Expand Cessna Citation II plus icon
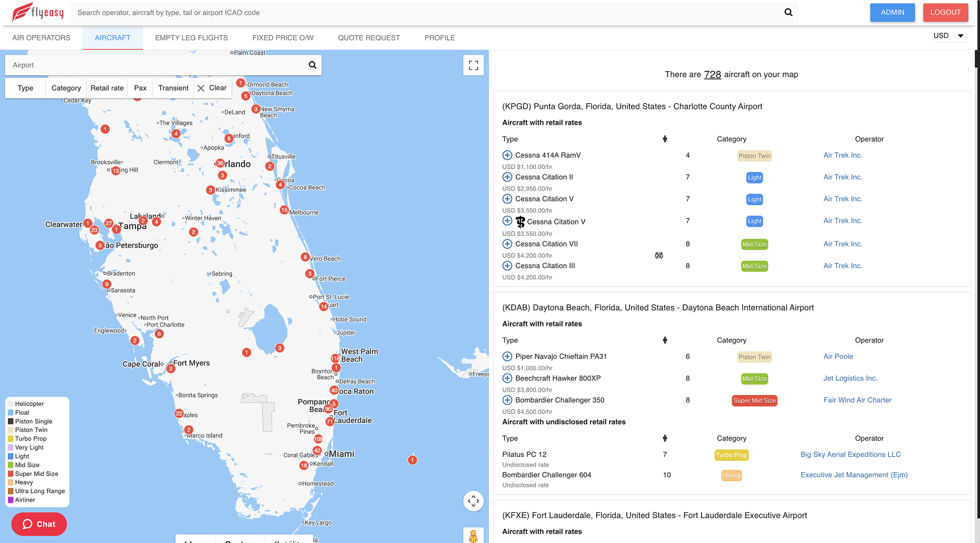The image size is (980, 543). point(508,177)
